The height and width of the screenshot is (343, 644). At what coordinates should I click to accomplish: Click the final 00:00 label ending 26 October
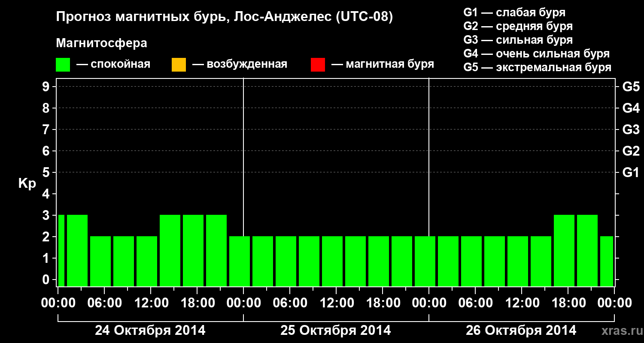coord(614,303)
